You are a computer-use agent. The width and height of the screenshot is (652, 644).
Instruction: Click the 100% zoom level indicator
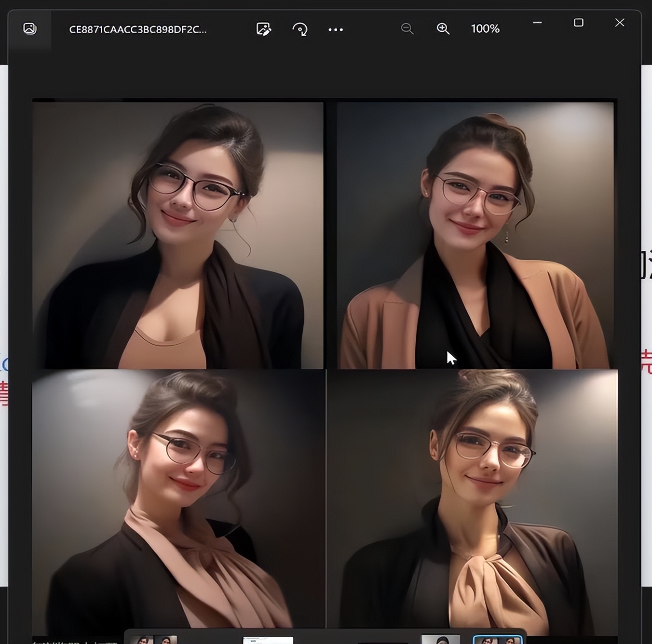click(485, 29)
